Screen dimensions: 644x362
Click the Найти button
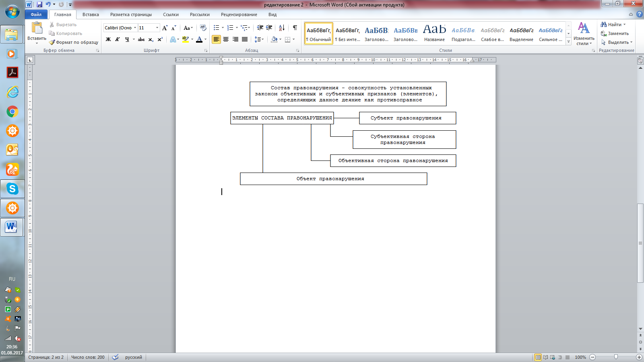pyautogui.click(x=613, y=25)
